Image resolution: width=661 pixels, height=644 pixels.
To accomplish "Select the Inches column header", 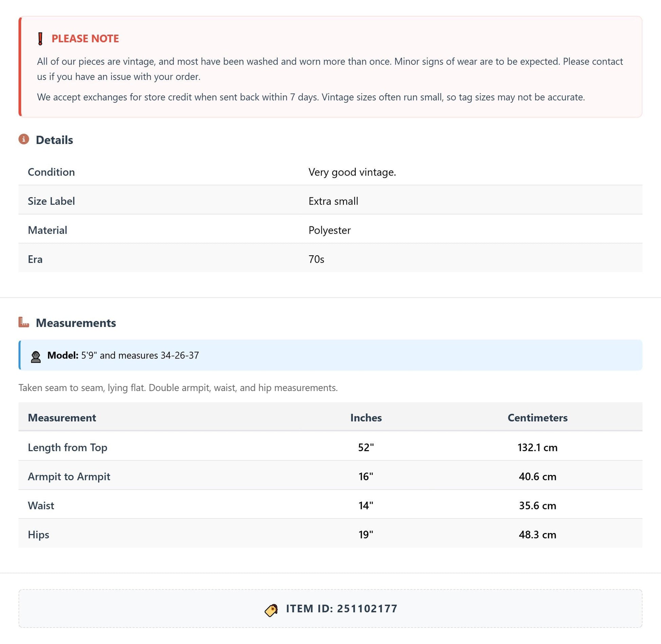I will coord(366,418).
